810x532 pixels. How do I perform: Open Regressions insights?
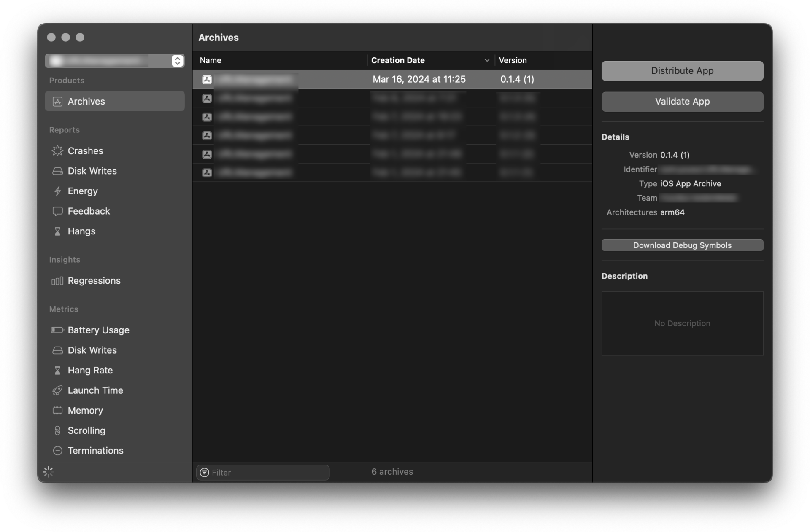click(115, 281)
